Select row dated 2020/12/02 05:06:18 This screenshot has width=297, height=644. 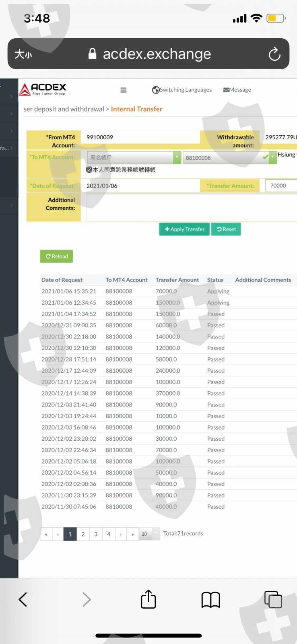click(168, 461)
